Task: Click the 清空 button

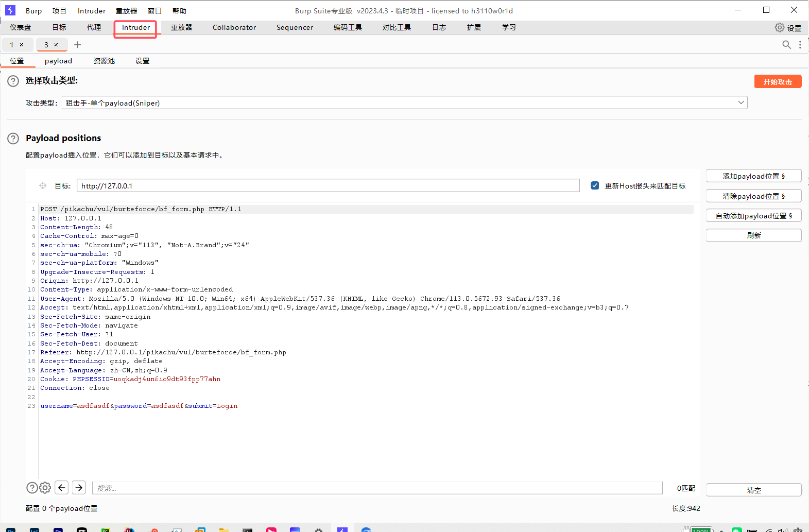Action: (x=754, y=490)
